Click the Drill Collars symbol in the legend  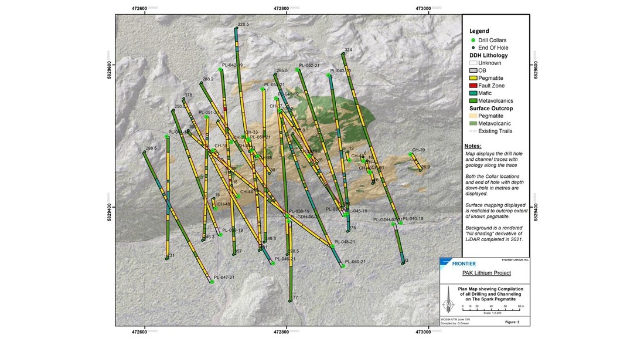click(x=472, y=40)
